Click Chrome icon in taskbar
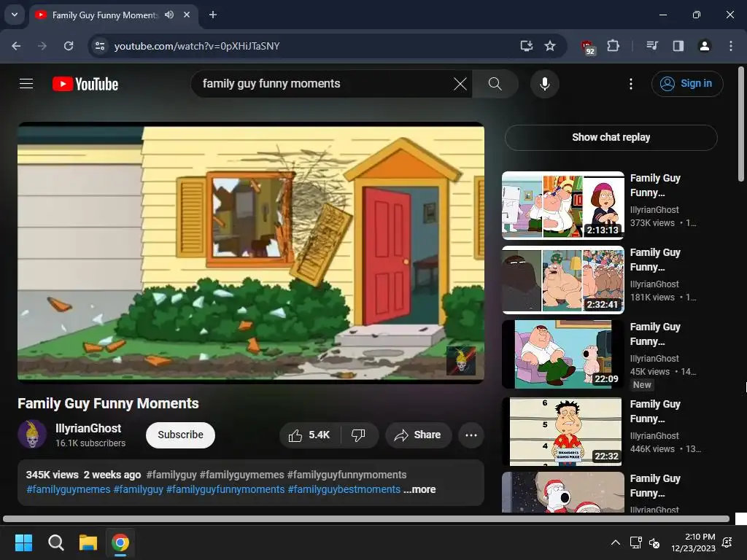 [x=120, y=542]
